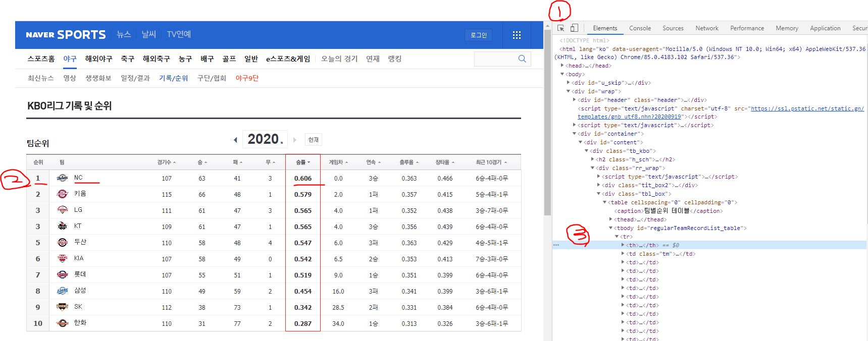Click the 삼성 team logo
This screenshot has width=868, height=341.
(x=62, y=291)
